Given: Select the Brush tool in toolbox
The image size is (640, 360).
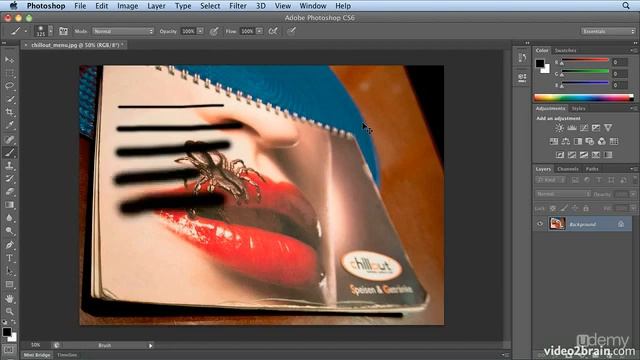Looking at the screenshot, I should tap(9, 153).
